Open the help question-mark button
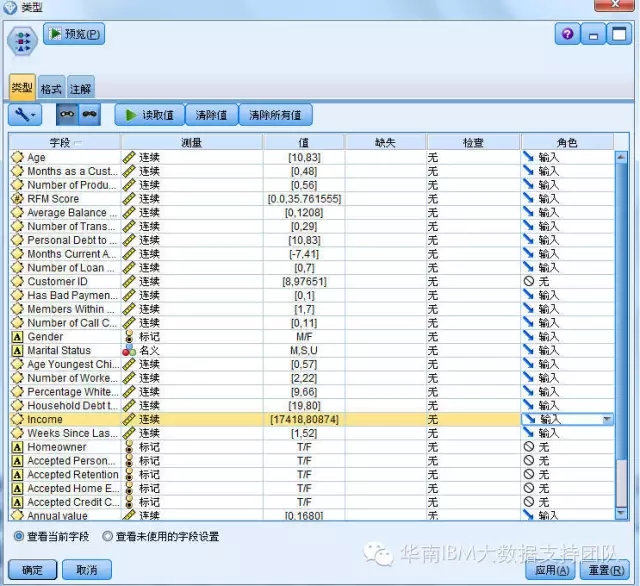The image size is (640, 586). click(x=567, y=34)
